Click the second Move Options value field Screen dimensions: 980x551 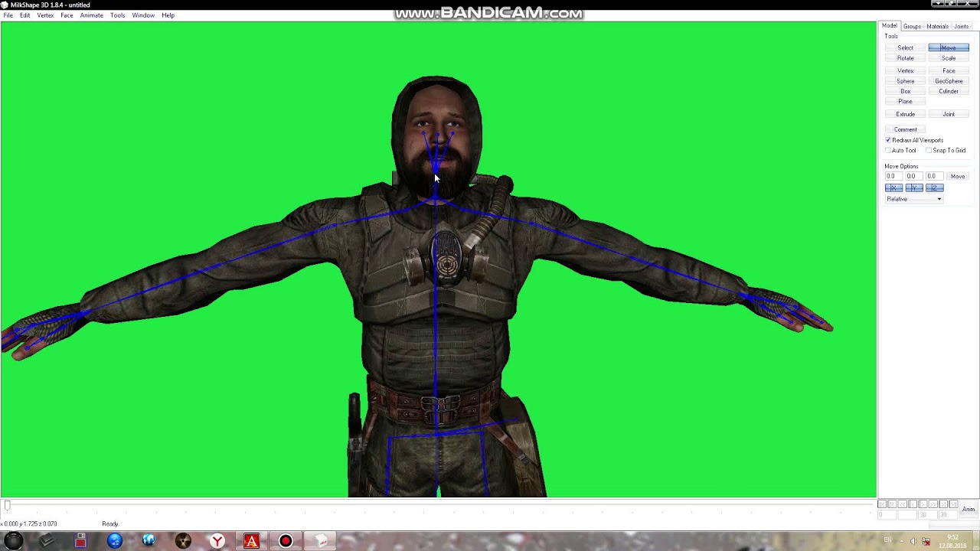pyautogui.click(x=914, y=177)
